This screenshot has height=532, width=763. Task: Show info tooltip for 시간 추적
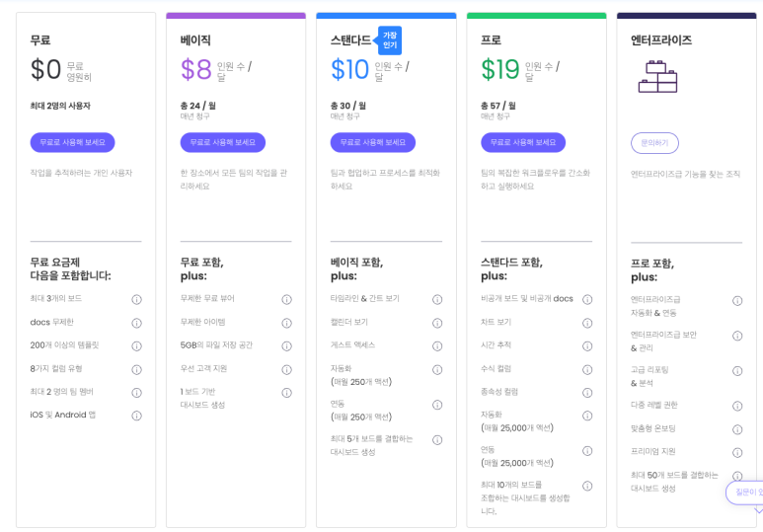click(586, 345)
